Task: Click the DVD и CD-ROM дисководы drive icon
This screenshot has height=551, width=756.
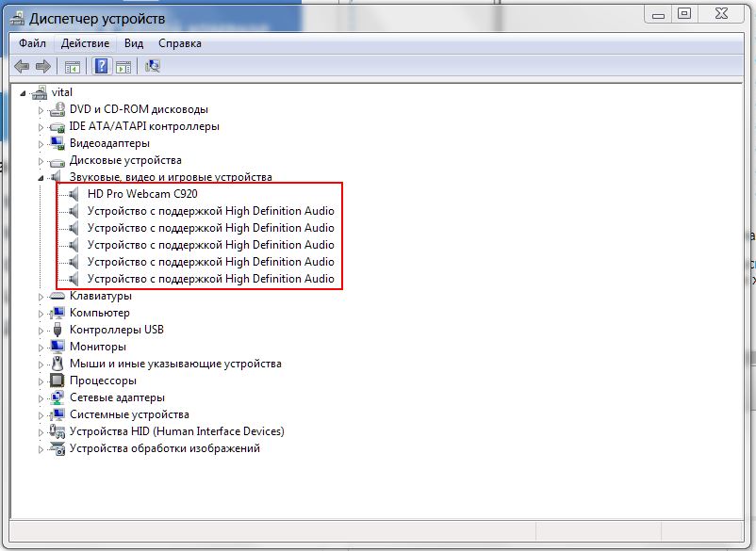Action: (x=58, y=109)
